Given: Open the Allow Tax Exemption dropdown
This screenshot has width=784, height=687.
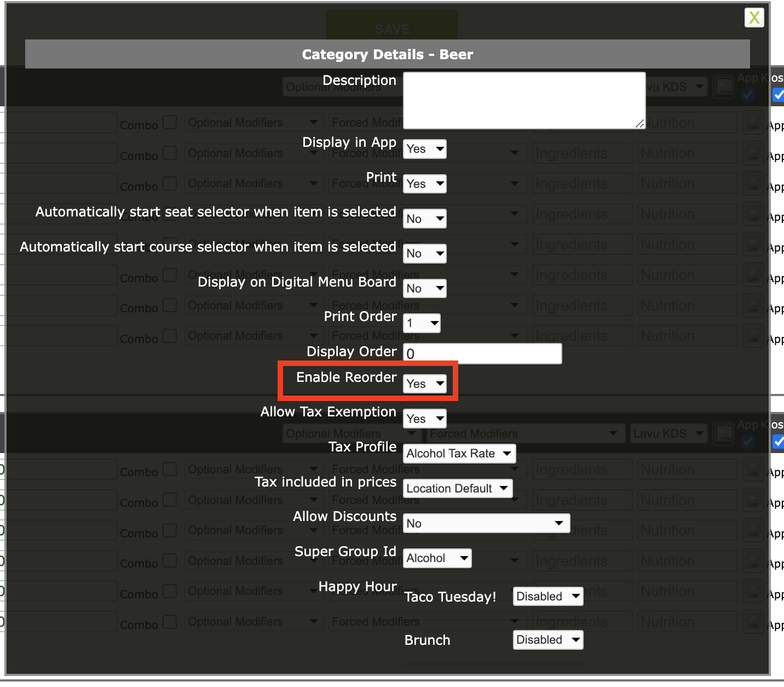Looking at the screenshot, I should click(425, 419).
